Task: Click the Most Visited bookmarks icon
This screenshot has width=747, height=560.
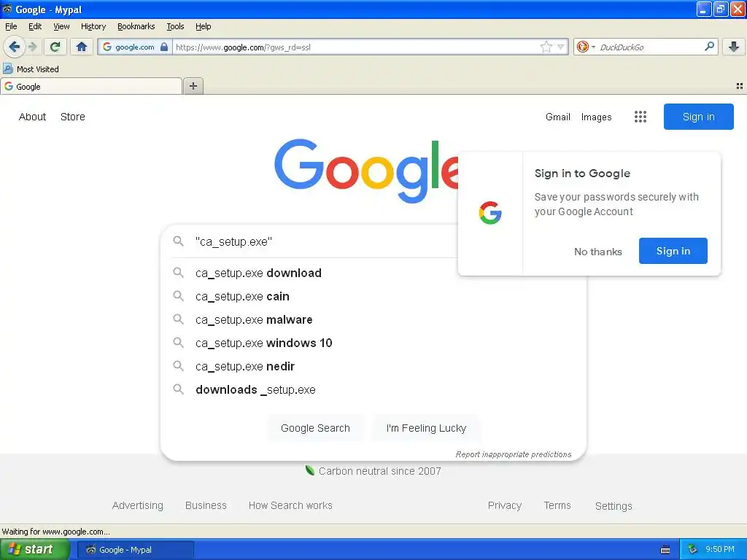Action: click(7, 69)
